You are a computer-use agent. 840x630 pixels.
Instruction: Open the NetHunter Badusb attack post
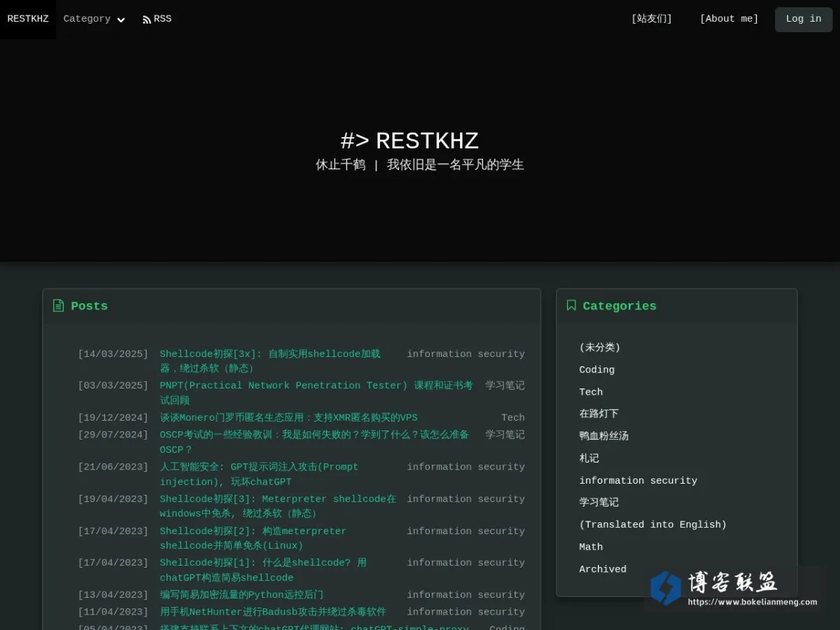[x=273, y=612]
